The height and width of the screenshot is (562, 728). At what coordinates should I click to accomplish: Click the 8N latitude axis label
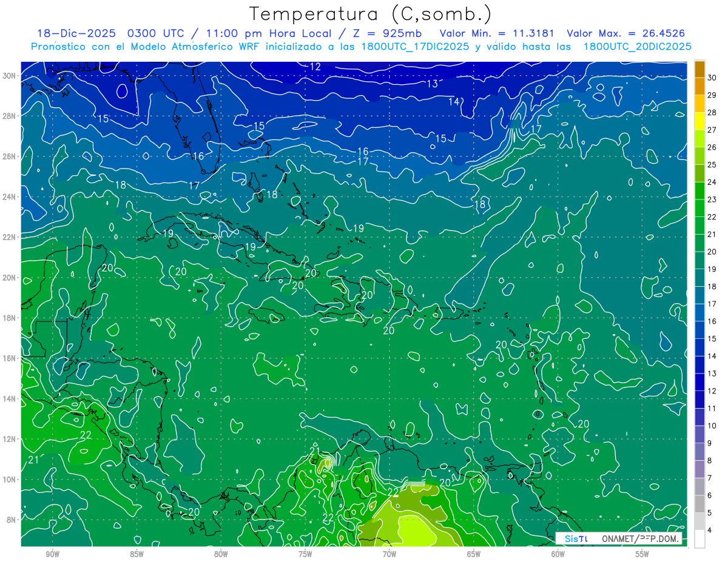point(12,520)
